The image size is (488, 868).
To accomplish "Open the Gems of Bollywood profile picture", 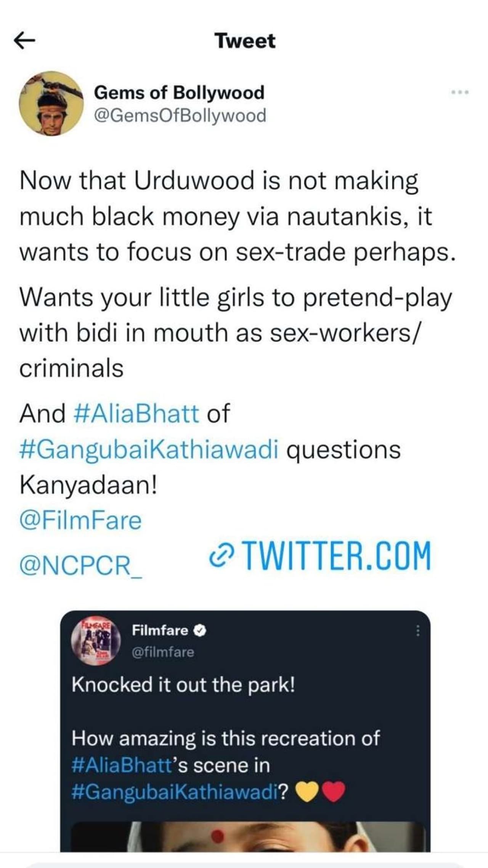I will [x=51, y=104].
